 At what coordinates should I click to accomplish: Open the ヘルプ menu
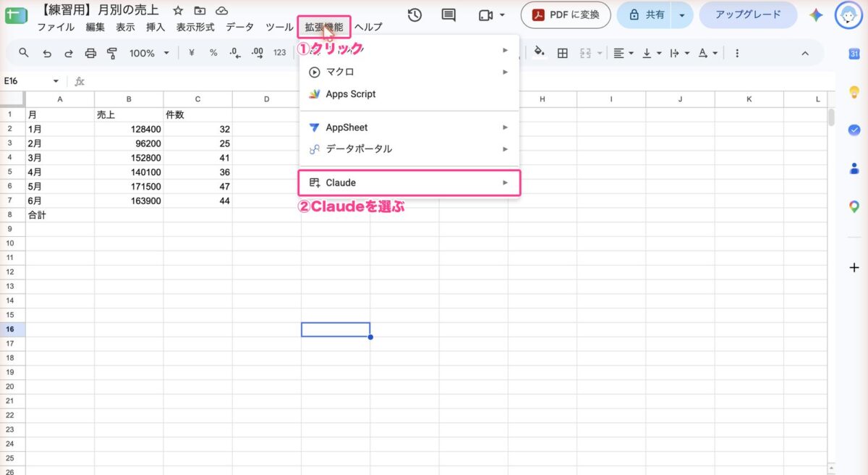click(x=368, y=28)
